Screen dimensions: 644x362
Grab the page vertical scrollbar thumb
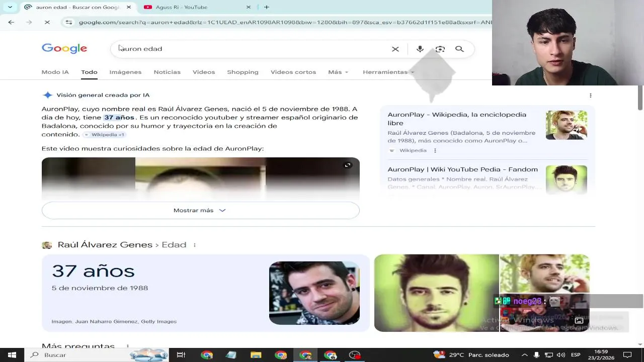[640, 98]
